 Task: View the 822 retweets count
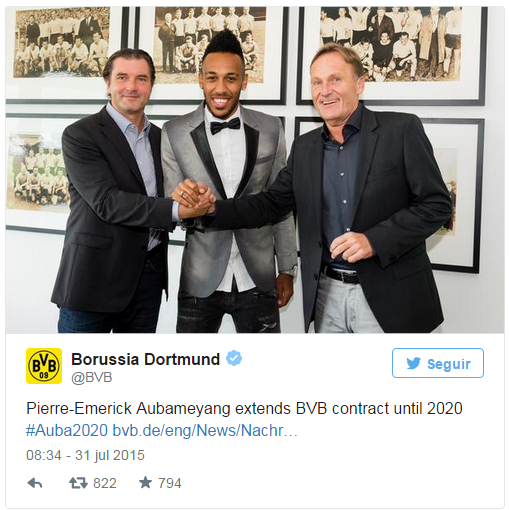(105, 483)
